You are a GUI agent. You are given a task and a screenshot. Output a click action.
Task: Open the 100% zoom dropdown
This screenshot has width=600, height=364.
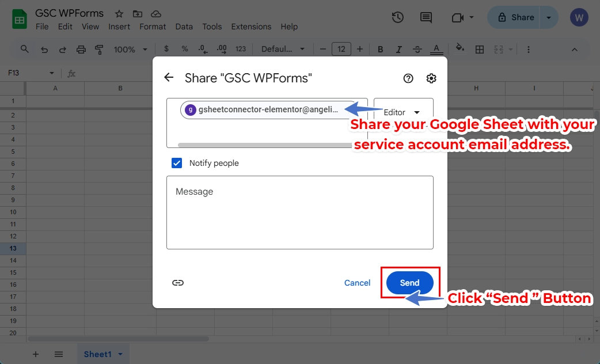(x=130, y=50)
